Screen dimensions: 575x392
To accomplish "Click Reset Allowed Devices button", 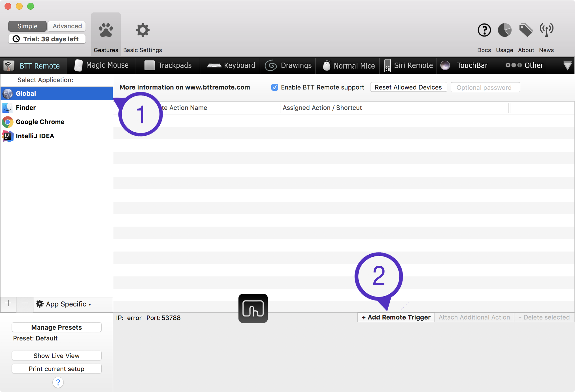I will point(408,87).
